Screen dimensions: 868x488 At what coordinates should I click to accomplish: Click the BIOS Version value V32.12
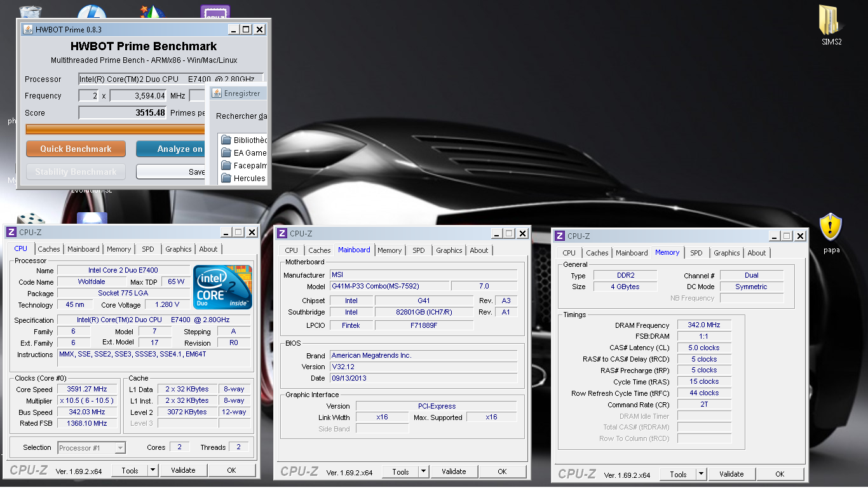[423, 367]
